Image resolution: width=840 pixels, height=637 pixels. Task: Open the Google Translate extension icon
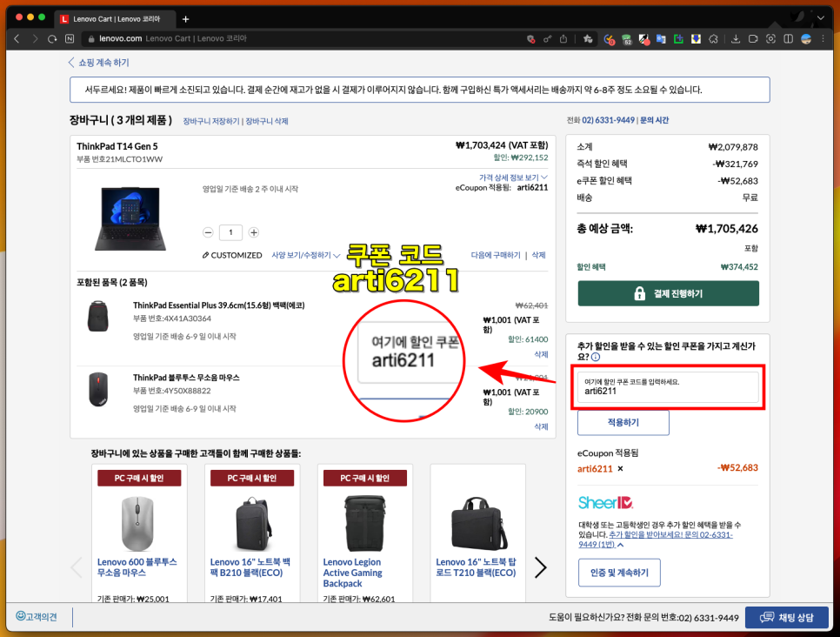click(x=661, y=38)
